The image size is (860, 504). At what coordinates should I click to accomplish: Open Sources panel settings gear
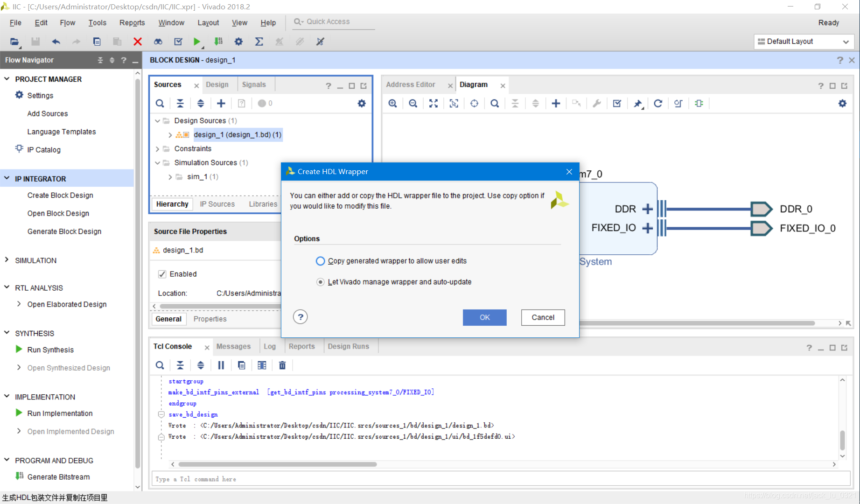coord(362,104)
